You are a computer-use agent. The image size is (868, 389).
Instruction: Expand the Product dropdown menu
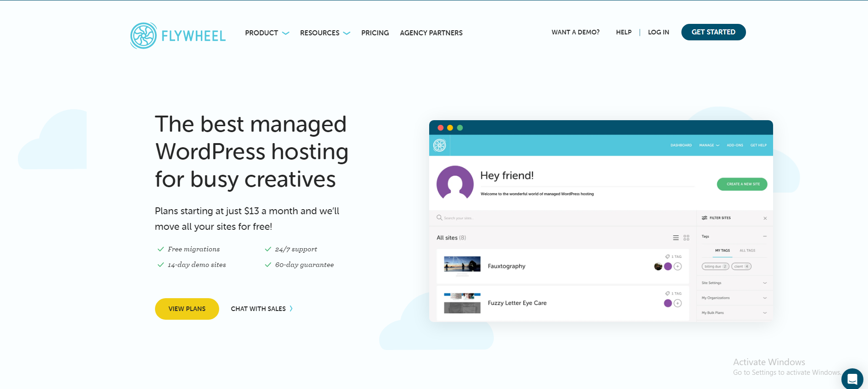267,33
